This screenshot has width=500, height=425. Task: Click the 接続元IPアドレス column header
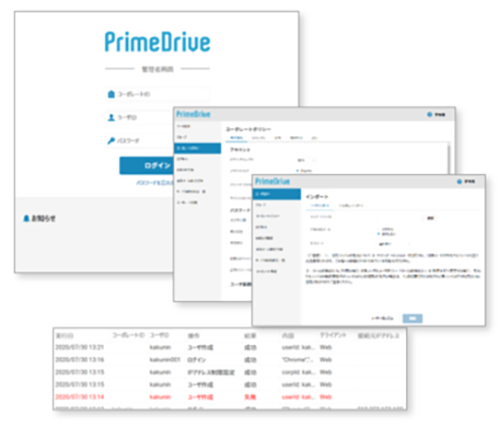pyautogui.click(x=378, y=335)
